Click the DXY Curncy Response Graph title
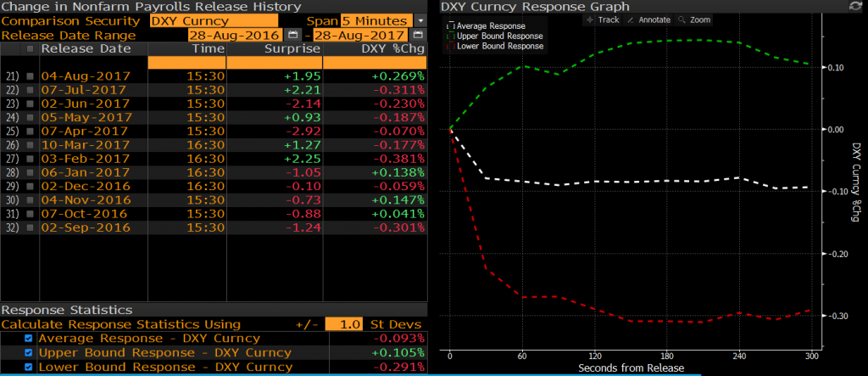Viewport: 868px width, 376px height. coord(535,7)
